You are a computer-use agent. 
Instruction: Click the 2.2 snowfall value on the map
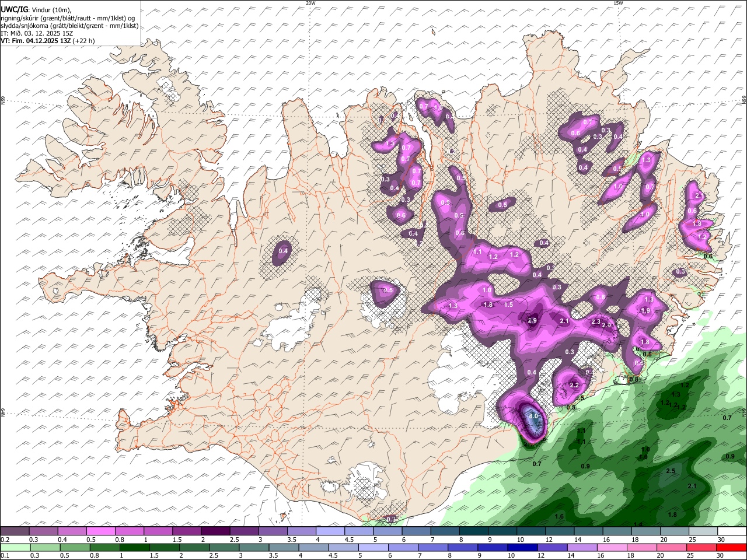tap(574, 385)
